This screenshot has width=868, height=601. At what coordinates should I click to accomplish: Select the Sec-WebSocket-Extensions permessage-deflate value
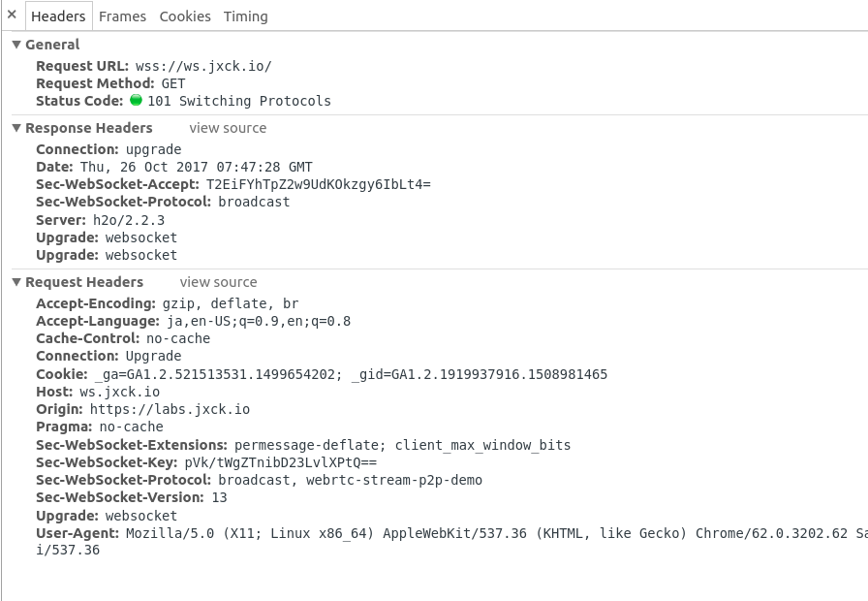point(402,445)
